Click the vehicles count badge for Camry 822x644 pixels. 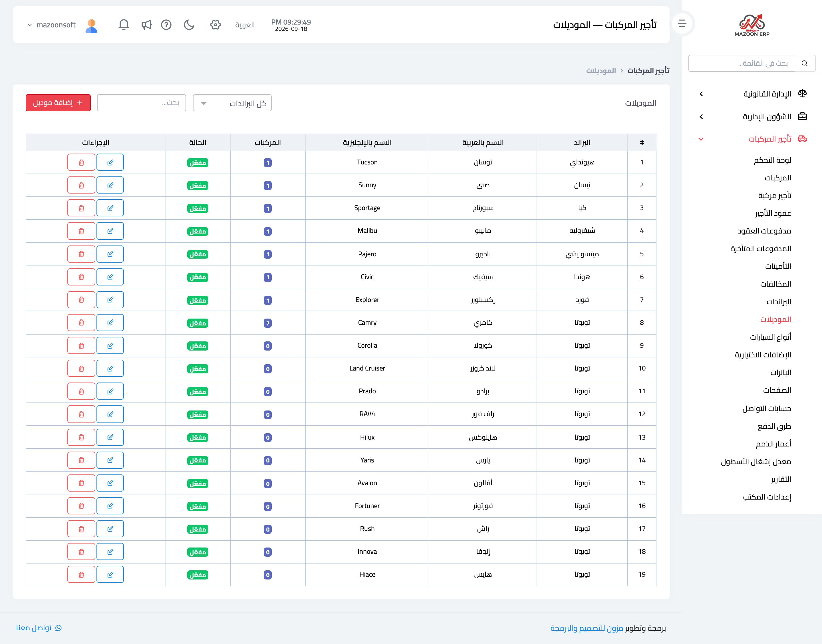[268, 323]
